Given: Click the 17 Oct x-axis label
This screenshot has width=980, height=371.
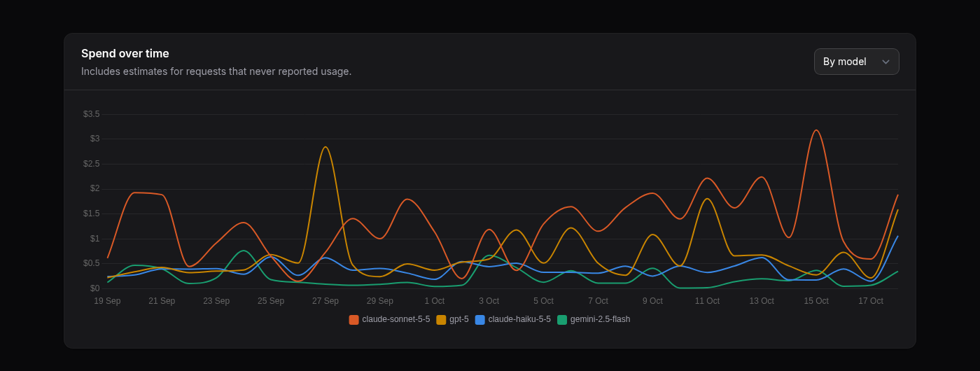Looking at the screenshot, I should click(x=871, y=301).
